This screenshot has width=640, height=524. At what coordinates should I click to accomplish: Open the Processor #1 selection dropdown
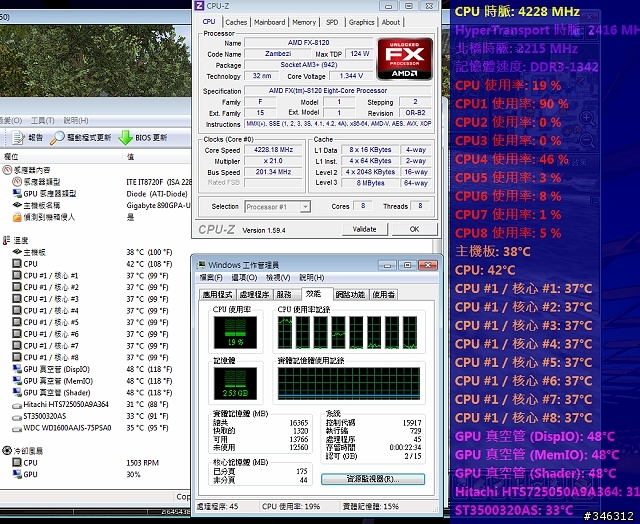278,207
